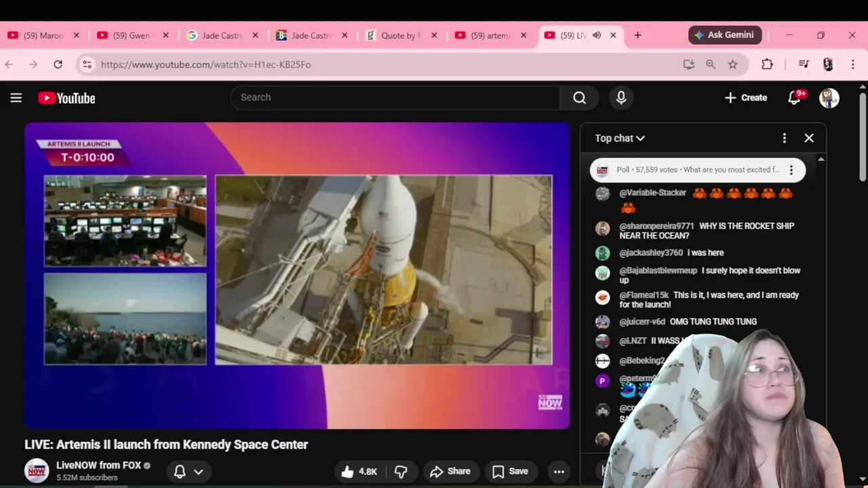This screenshot has width=868, height=488.
Task: Toggle the channel notification bell
Action: (180, 472)
